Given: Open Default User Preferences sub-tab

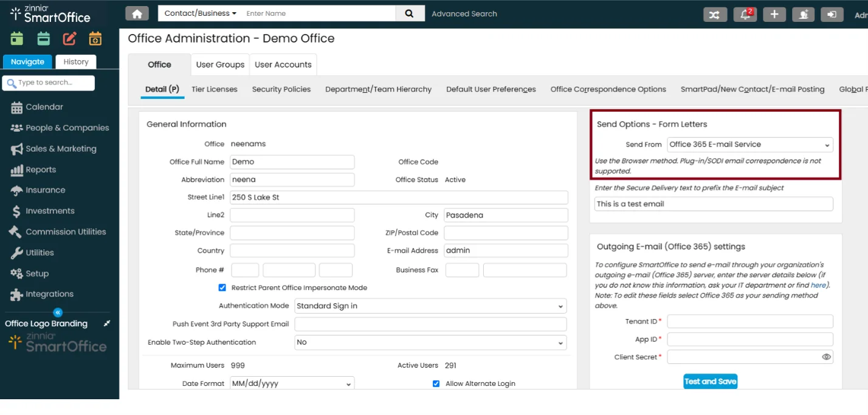Looking at the screenshot, I should (x=491, y=89).
